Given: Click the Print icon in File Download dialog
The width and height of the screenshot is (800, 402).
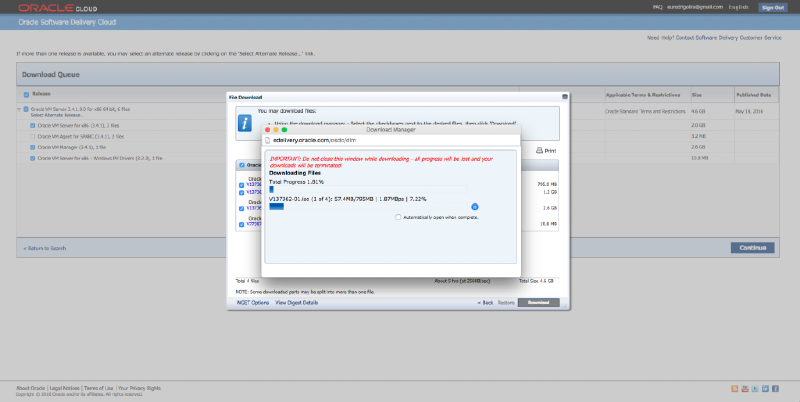Looking at the screenshot, I should (x=545, y=150).
